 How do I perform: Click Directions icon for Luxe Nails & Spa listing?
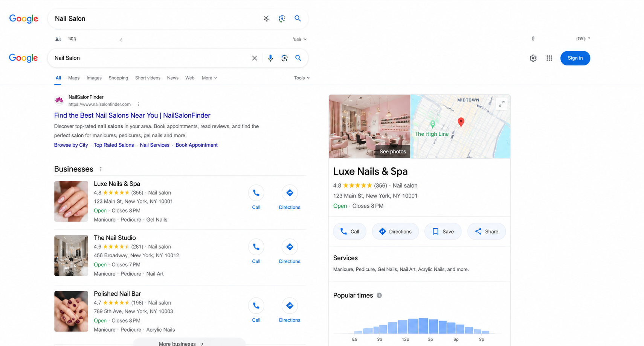pyautogui.click(x=290, y=193)
